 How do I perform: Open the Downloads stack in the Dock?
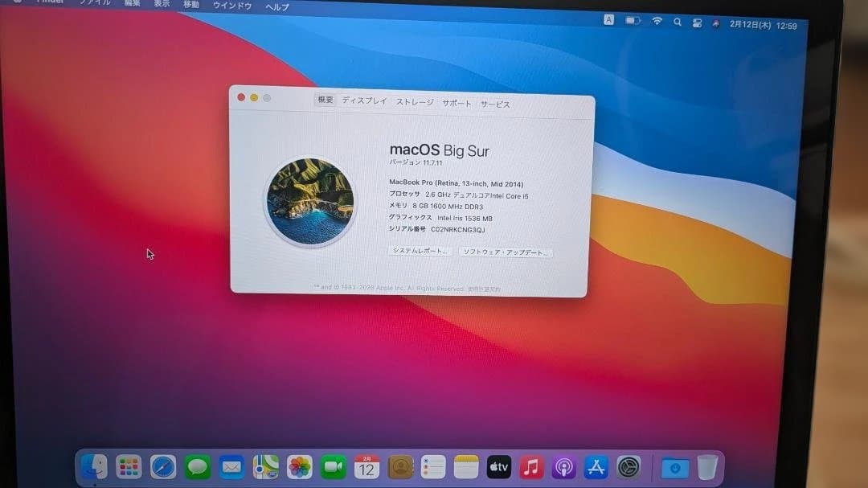[673, 467]
